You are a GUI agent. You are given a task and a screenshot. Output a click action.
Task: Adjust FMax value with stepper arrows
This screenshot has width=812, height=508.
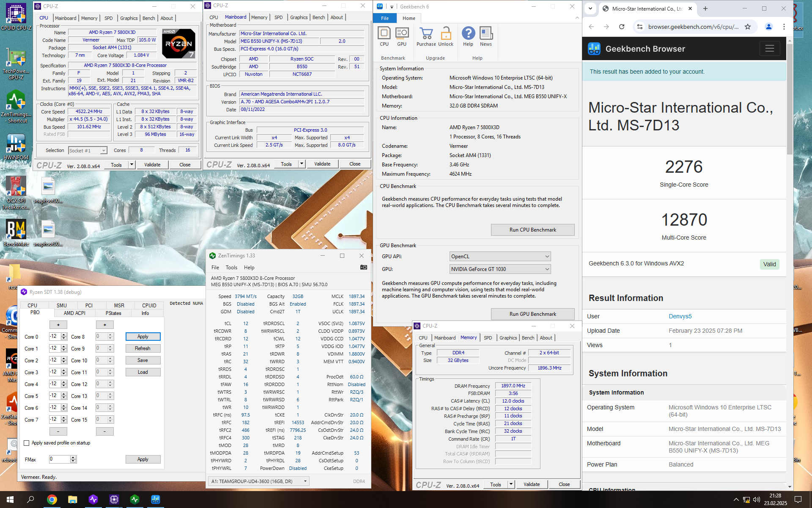pyautogui.click(x=73, y=459)
